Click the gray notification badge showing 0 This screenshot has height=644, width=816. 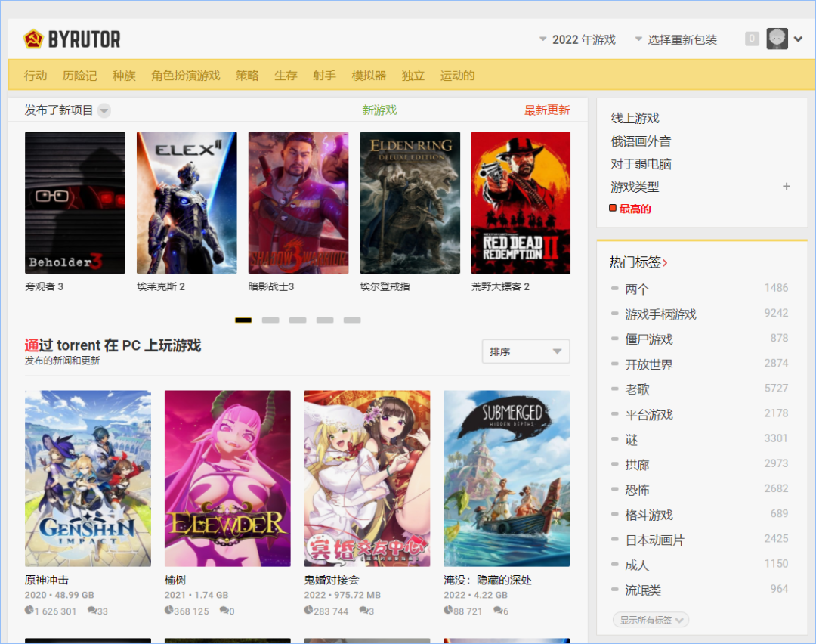[x=752, y=38]
